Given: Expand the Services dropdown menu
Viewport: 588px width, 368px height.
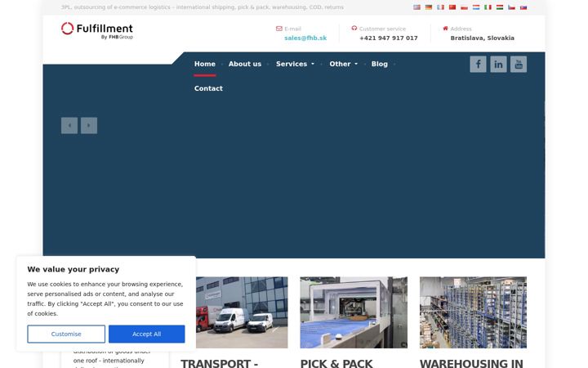Looking at the screenshot, I should [295, 65].
